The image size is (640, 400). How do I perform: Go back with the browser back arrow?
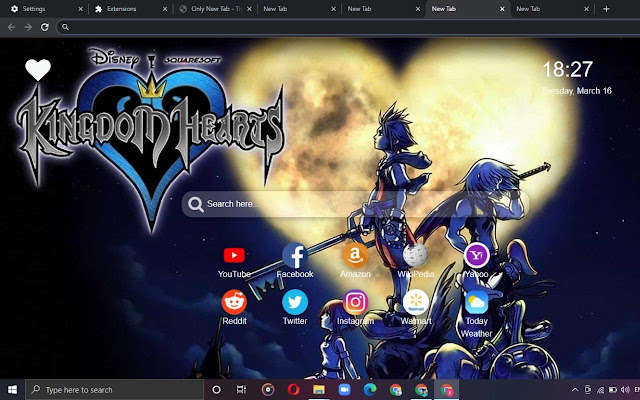tap(11, 27)
